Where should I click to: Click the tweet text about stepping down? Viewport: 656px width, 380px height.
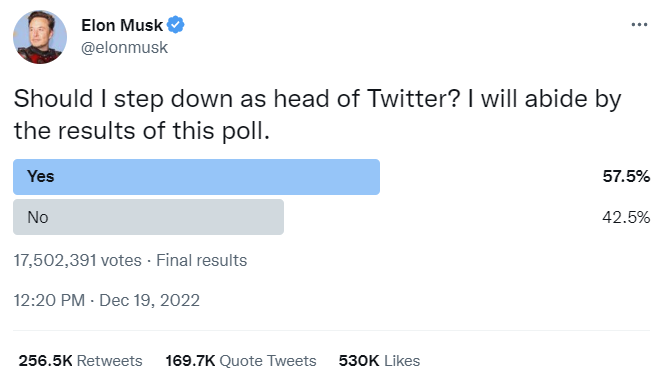pos(317,115)
